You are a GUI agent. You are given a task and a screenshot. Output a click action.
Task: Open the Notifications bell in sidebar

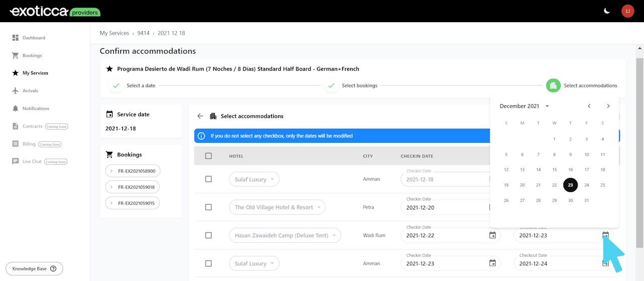click(x=16, y=109)
